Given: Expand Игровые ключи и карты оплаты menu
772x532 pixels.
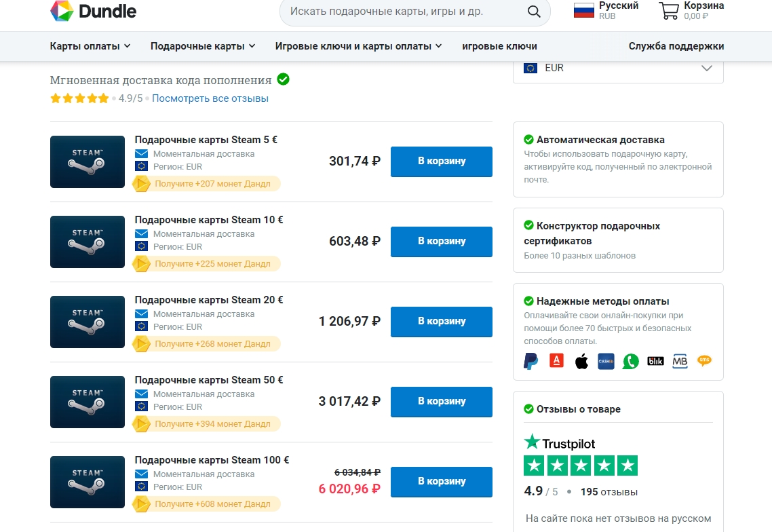Looking at the screenshot, I should coord(358,46).
